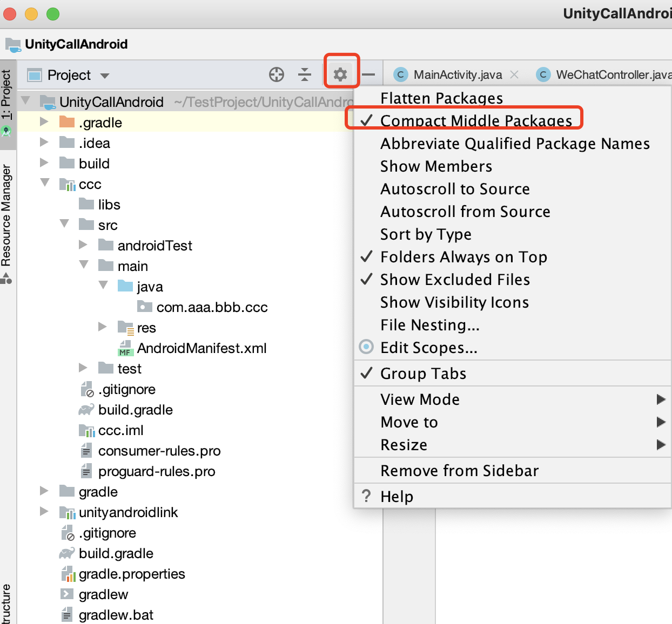The height and width of the screenshot is (624, 672).
Task: Collapse the main folder
Action: [84, 265]
